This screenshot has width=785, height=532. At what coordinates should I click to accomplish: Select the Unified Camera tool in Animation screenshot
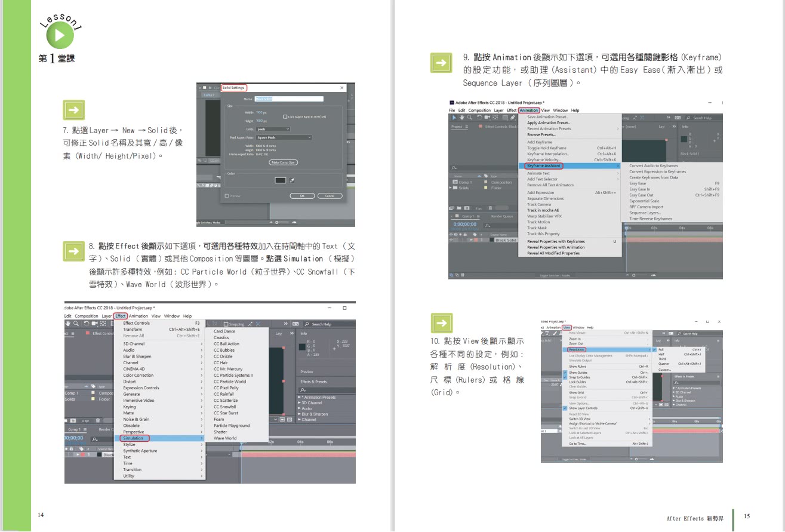coord(487,118)
